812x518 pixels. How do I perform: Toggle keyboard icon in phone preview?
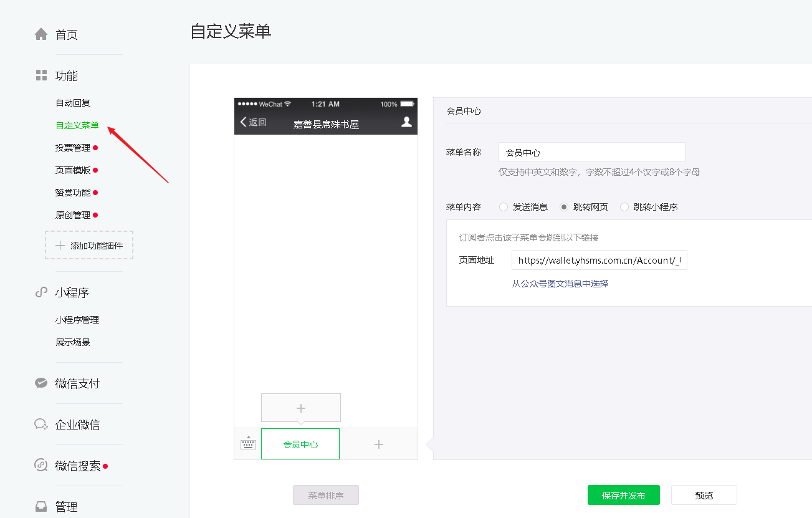248,444
